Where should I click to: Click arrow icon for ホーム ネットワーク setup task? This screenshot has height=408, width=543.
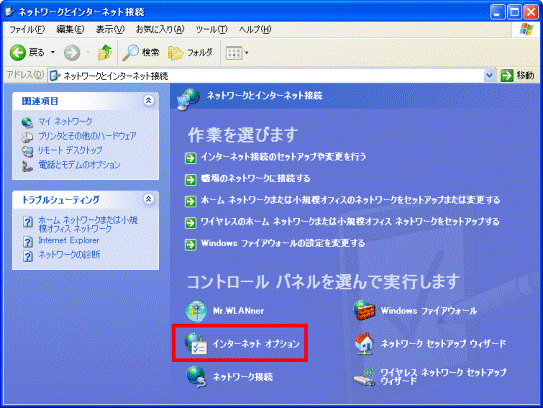(190, 201)
